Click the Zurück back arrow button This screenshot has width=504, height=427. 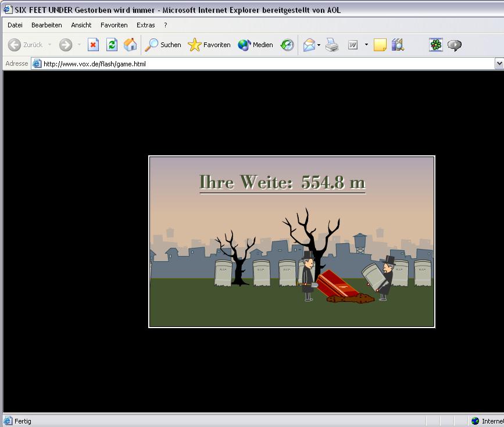click(x=26, y=45)
